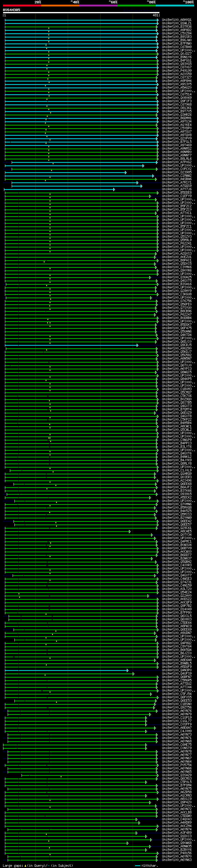The height and width of the screenshot is (868, 197).
Task: Click the UniRef100_Q6DJI0 label
Action: [x=177, y=342]
